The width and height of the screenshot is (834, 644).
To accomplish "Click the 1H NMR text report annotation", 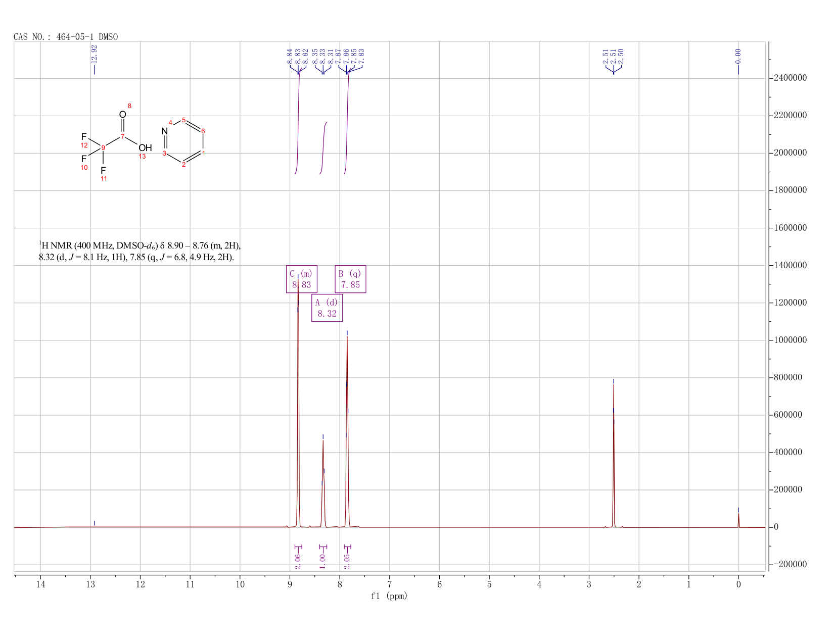I will pos(140,251).
